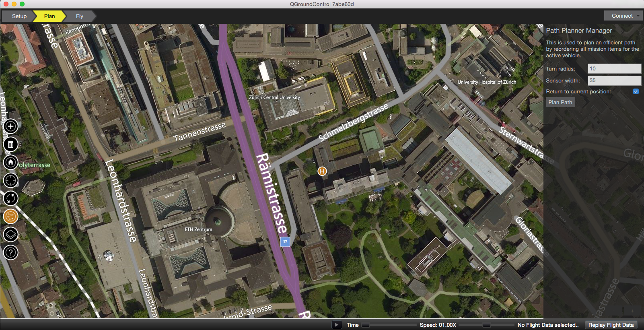The image size is (644, 330).
Task: Click Replay Flight Data button
Action: pos(611,325)
